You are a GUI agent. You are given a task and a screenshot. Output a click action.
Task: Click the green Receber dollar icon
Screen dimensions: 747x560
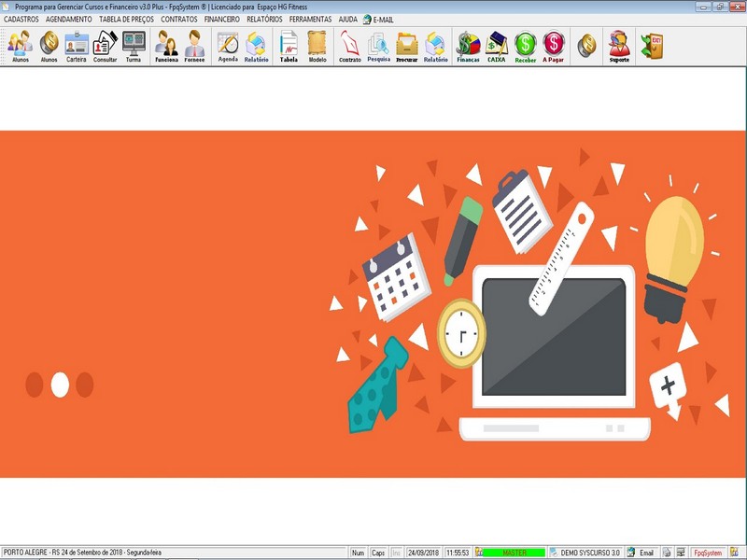526,46
